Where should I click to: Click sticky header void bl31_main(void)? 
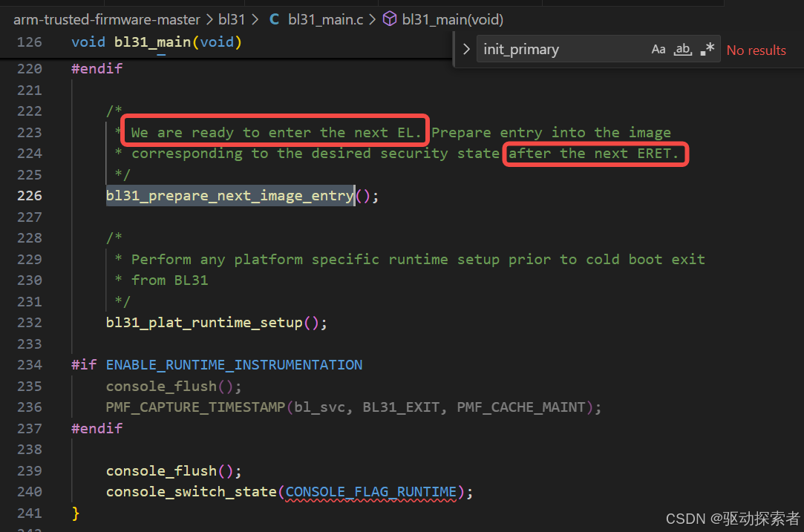point(157,42)
